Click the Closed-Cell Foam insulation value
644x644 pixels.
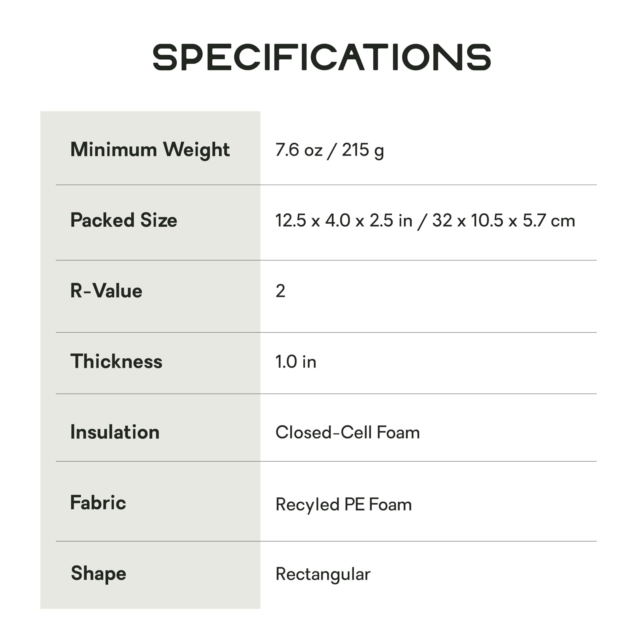347,433
